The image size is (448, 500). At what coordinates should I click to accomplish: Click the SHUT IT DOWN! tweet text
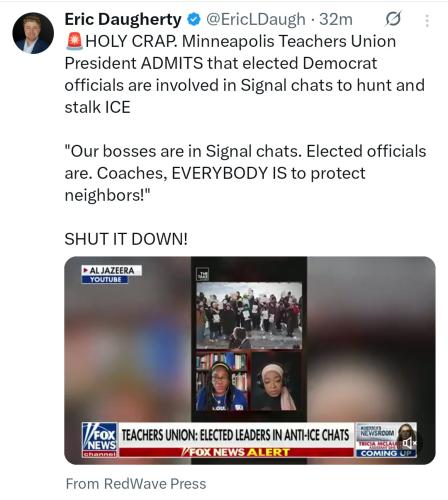(126, 239)
